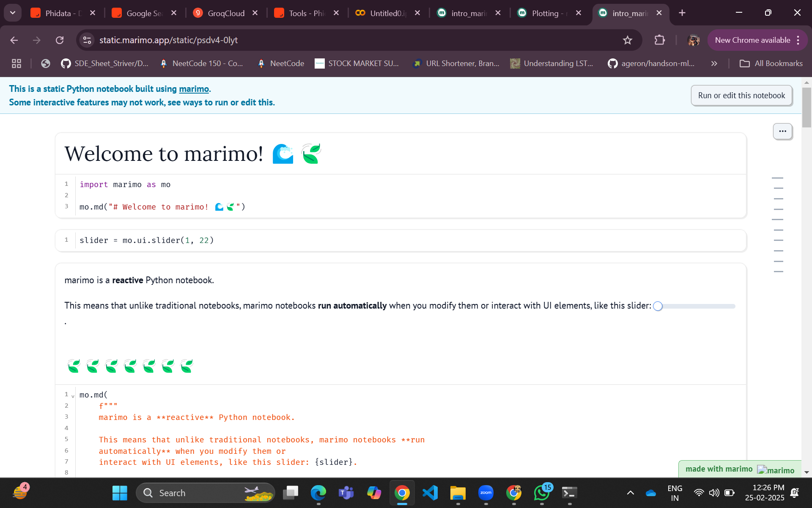
Task: Click 'Run or edit this notebook' button
Action: pyautogui.click(x=741, y=95)
